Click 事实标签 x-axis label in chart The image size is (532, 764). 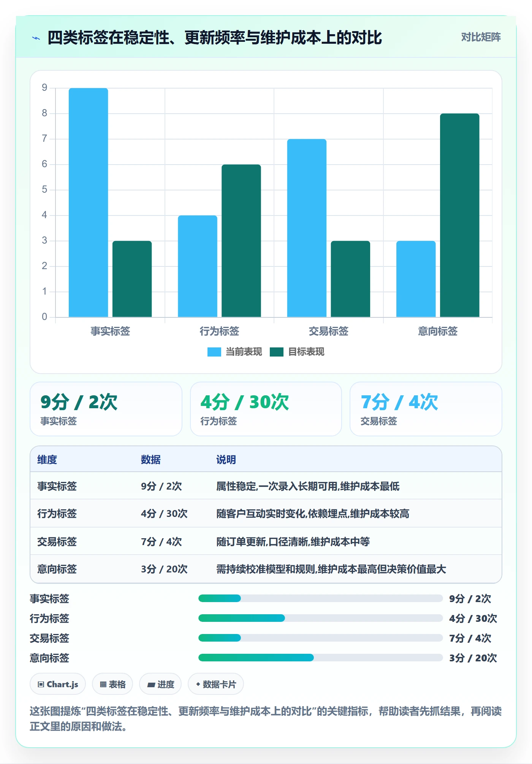(x=110, y=331)
